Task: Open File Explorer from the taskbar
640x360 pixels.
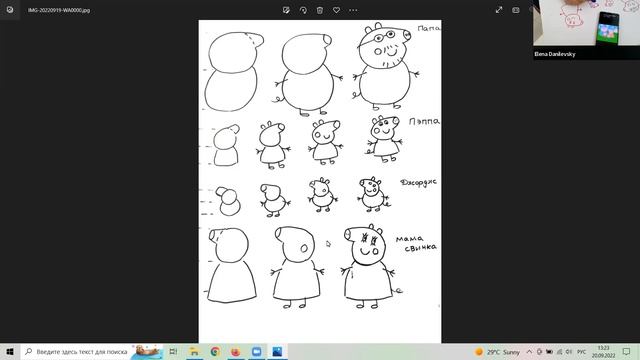Action: (x=194, y=351)
